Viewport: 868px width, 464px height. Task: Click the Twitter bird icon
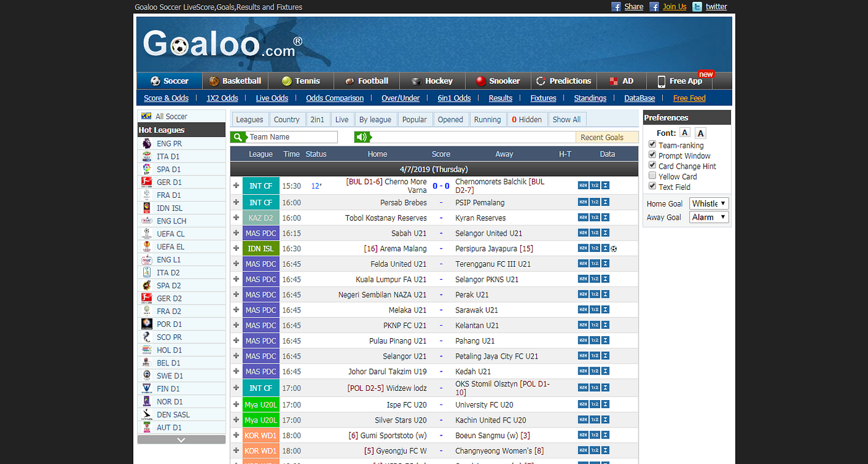tap(697, 7)
